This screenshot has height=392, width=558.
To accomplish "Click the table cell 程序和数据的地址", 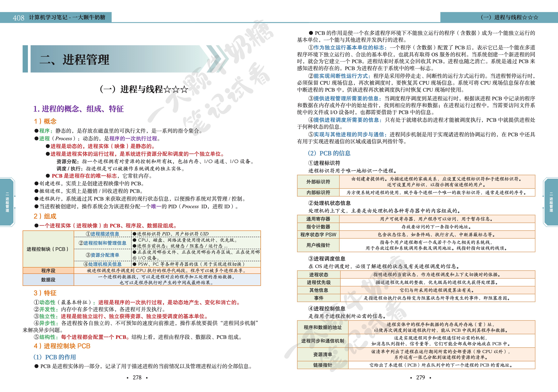I will (x=323, y=327).
